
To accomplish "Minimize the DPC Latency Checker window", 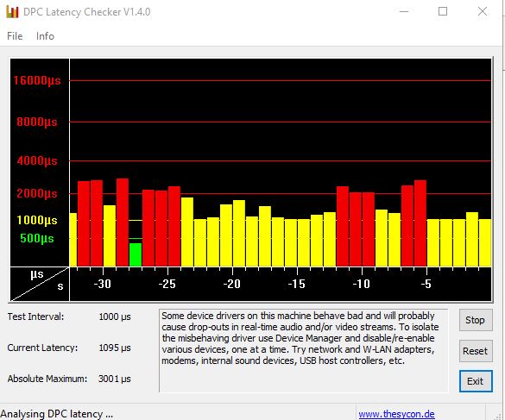I will [404, 11].
